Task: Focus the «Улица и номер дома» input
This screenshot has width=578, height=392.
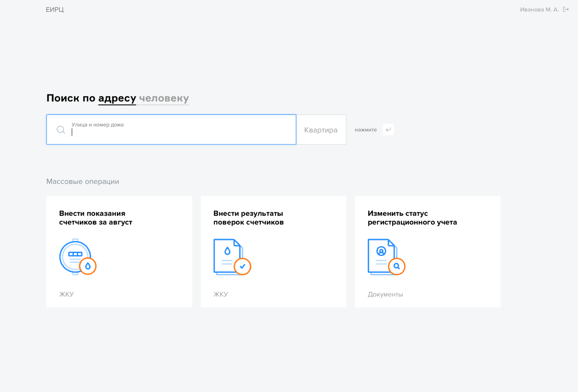Action: (171, 130)
